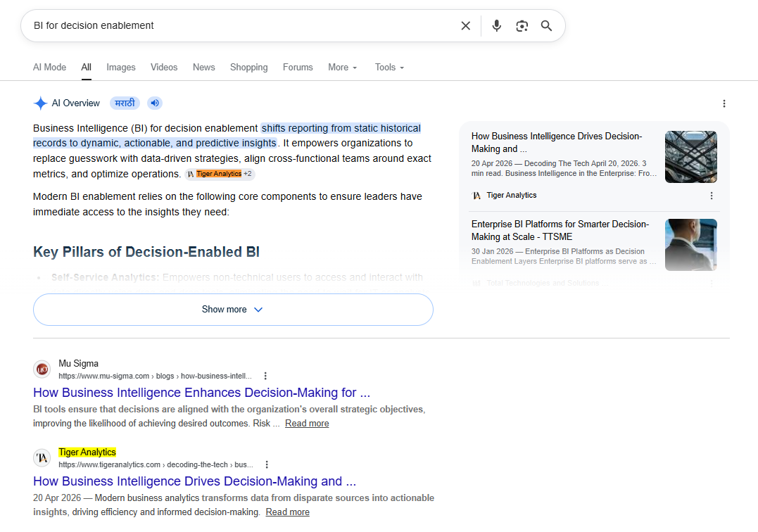
Task: Open 'How Business Intelligence Drives Decision-Making' source card title
Action: [x=557, y=143]
